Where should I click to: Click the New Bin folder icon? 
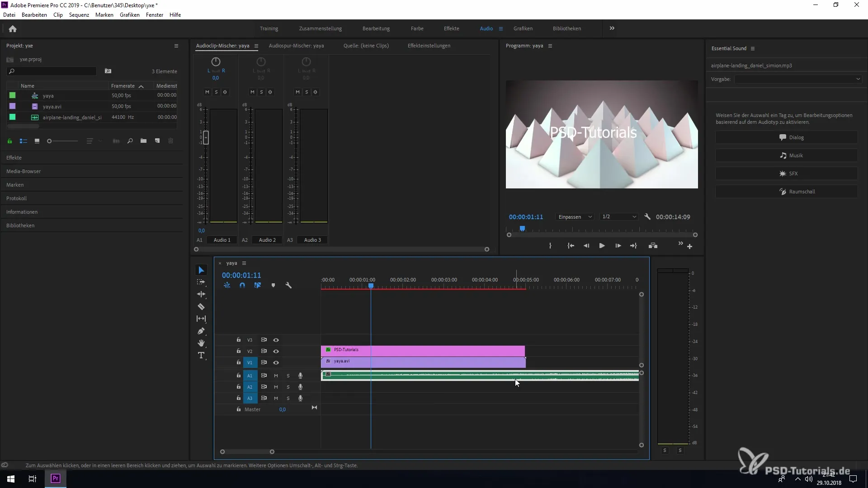143,141
